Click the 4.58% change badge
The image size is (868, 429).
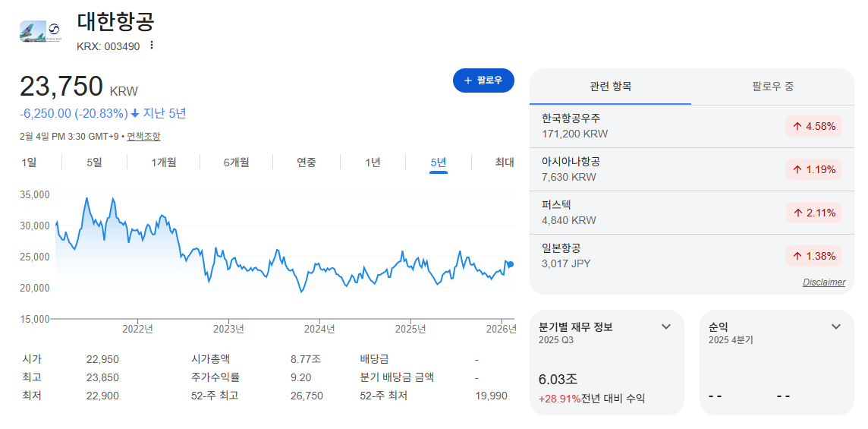pos(813,126)
